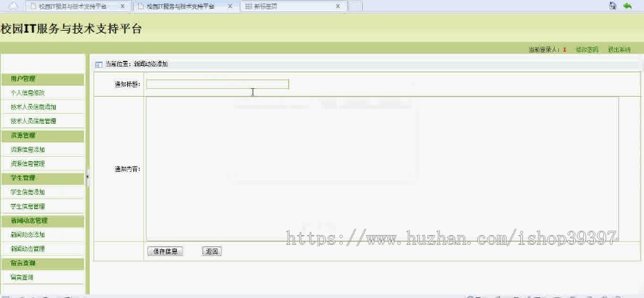644x298 pixels.
Task: Open the 留言查询 item under its header
Action: (x=21, y=277)
